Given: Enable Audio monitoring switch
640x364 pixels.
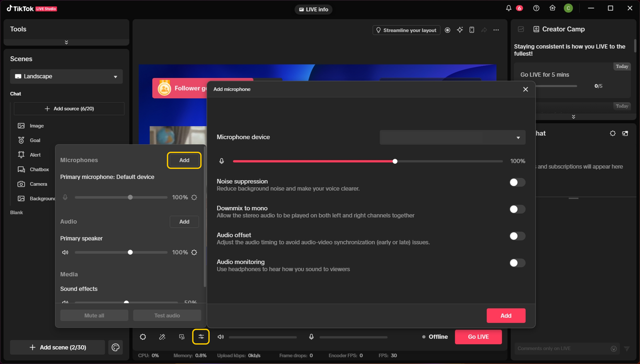Looking at the screenshot, I should pos(517,263).
